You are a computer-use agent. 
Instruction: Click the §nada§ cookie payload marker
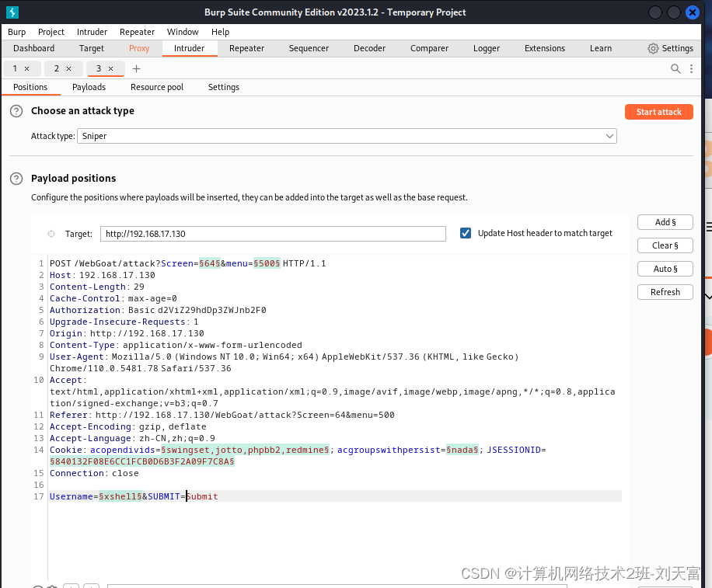[462, 450]
